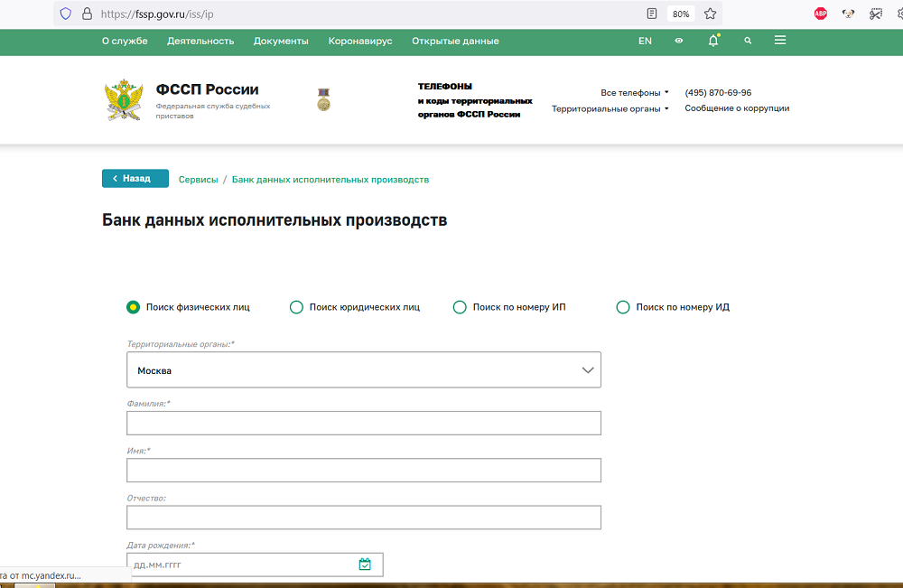Open the site search magnifier icon
This screenshot has width=903, height=588.
(748, 41)
